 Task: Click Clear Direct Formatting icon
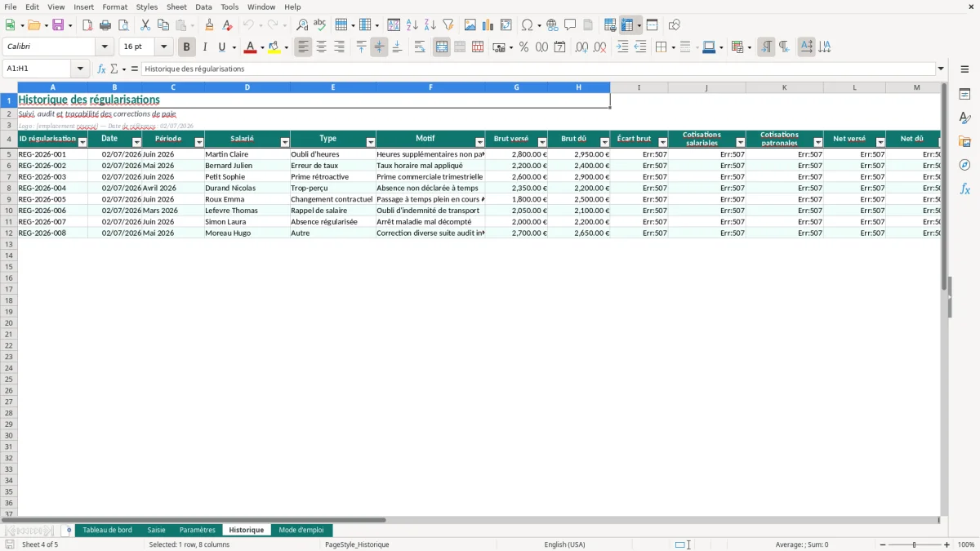pyautogui.click(x=227, y=25)
